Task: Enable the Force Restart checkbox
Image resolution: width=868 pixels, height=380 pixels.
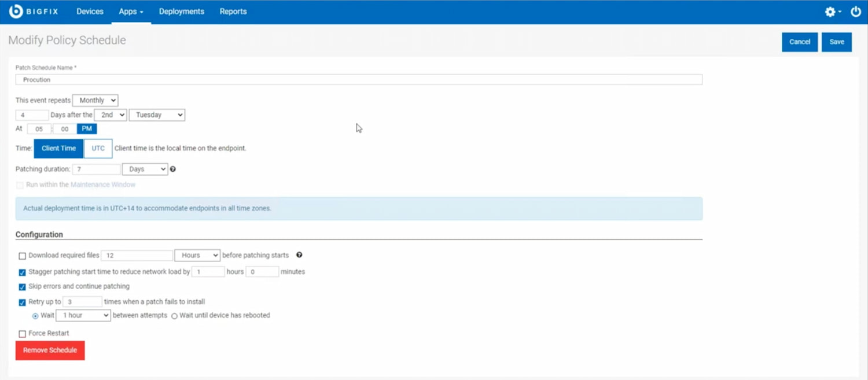Action: pyautogui.click(x=22, y=333)
